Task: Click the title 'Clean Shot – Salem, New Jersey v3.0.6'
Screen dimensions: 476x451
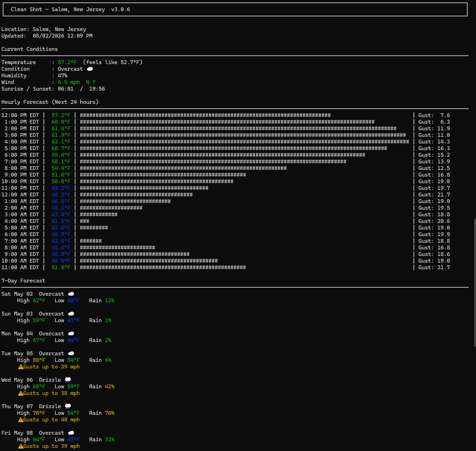Action: (70, 9)
